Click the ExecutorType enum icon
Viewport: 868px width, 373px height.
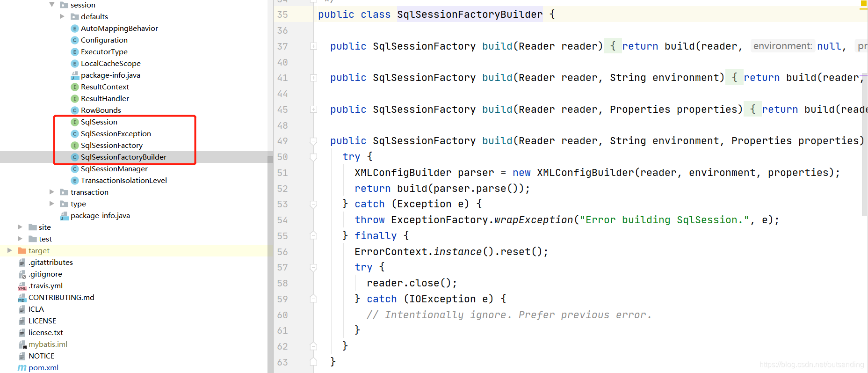click(x=74, y=52)
